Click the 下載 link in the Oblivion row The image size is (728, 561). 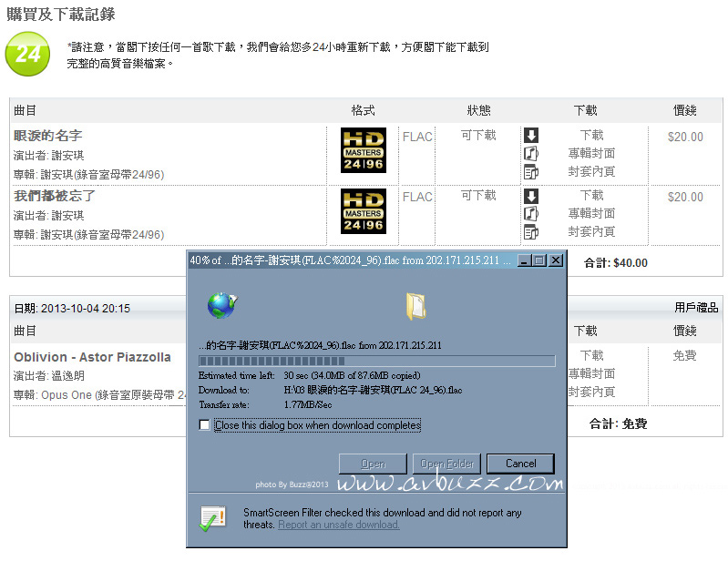(591, 355)
